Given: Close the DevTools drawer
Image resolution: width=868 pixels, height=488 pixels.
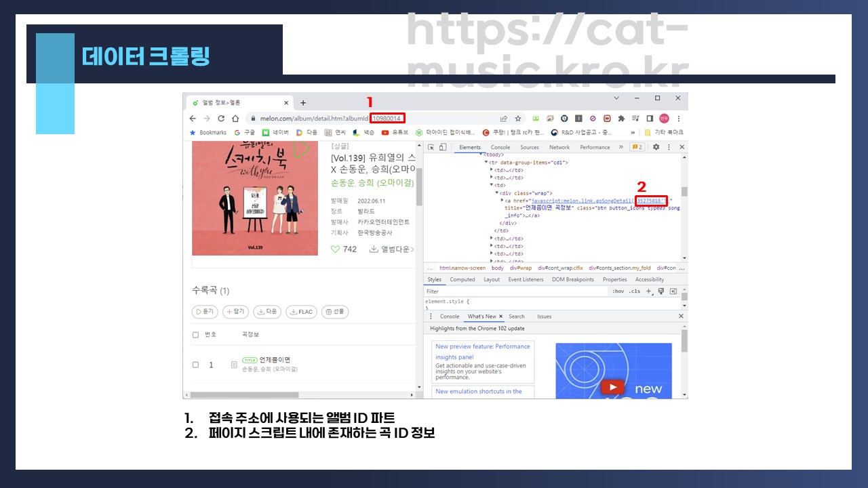Looking at the screenshot, I should point(682,317).
